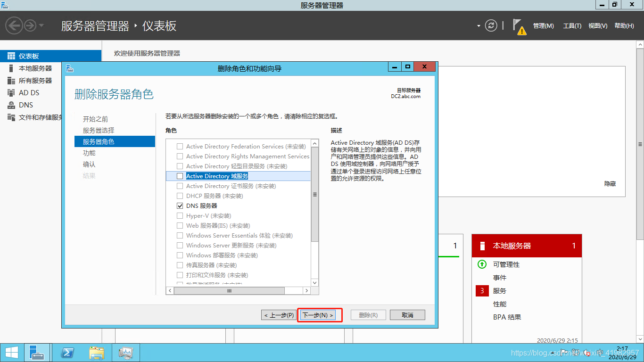Click the role list scroll-right arrow
The width and height of the screenshot is (644, 362).
(x=307, y=291)
